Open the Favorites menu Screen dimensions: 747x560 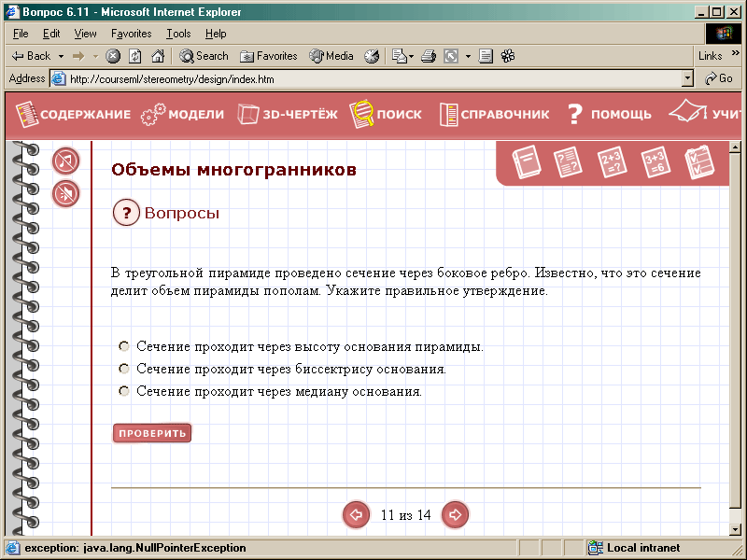tap(131, 34)
